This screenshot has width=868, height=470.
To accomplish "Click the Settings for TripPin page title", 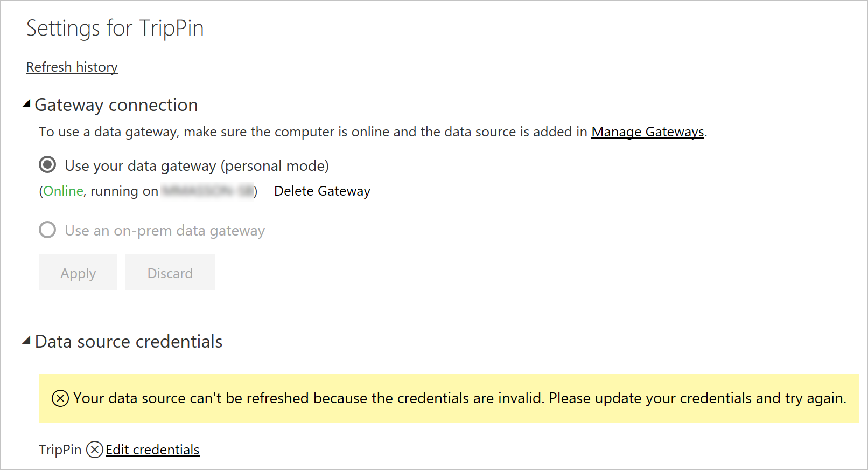I will (x=115, y=29).
